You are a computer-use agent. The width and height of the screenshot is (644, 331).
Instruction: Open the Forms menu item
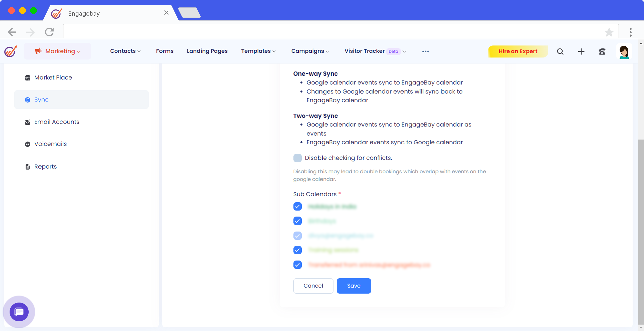[x=165, y=51]
